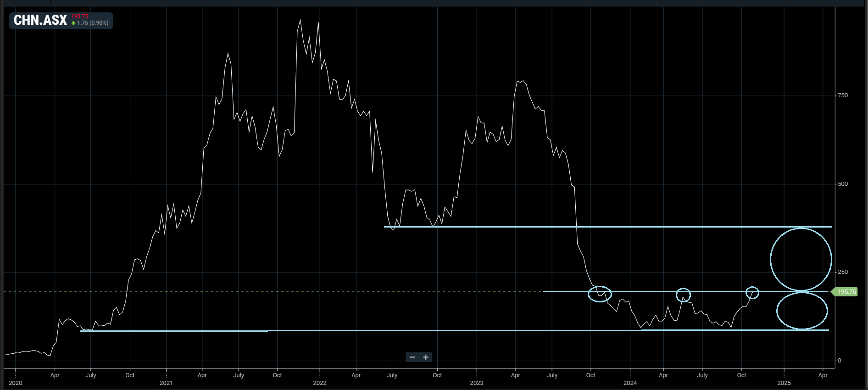
Task: Select the largest ellipse drawing near 2025
Action: point(801,259)
